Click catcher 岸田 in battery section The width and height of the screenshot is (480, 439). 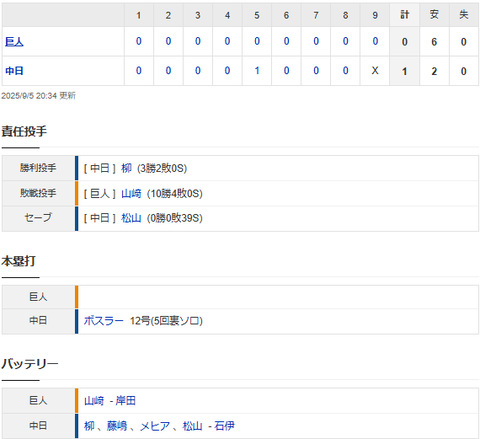(x=126, y=400)
